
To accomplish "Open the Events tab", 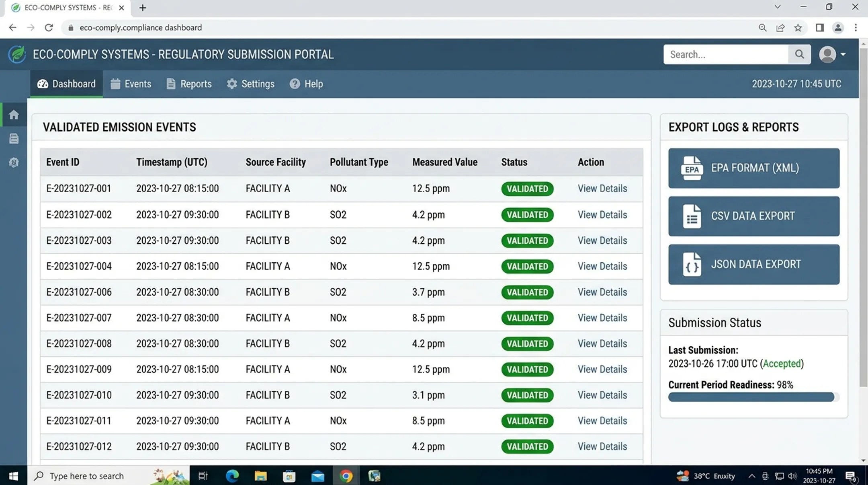I will click(x=131, y=84).
